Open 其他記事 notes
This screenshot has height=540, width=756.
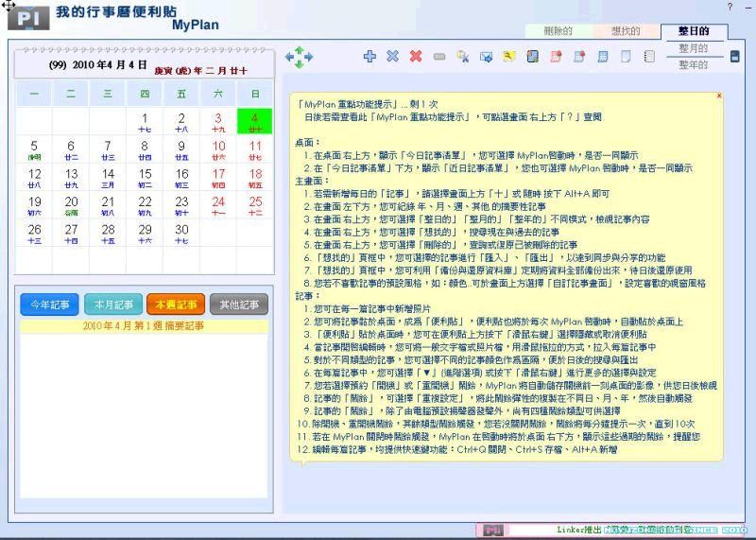coord(239,305)
